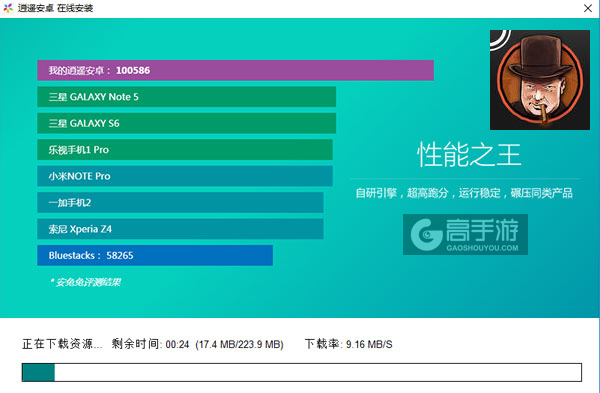The image size is (600, 393).
Task: Select the 乐视手机1 Pro bar
Action: click(x=185, y=150)
